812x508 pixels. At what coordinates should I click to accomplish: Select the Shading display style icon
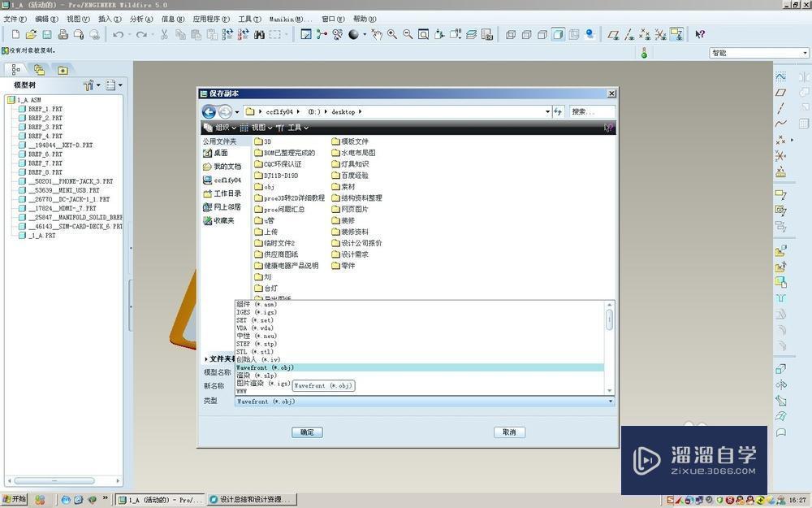pyautogui.click(x=559, y=34)
